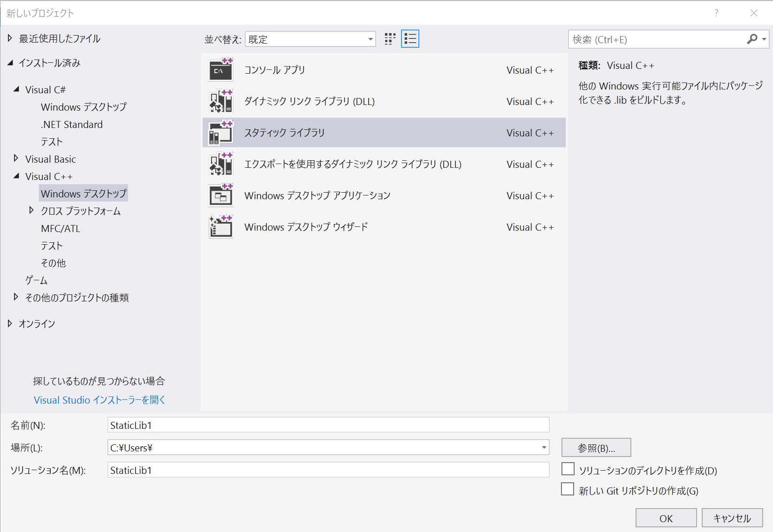This screenshot has height=532, width=773.
Task: Click the スタティック ライブラリ template icon
Action: coord(220,133)
